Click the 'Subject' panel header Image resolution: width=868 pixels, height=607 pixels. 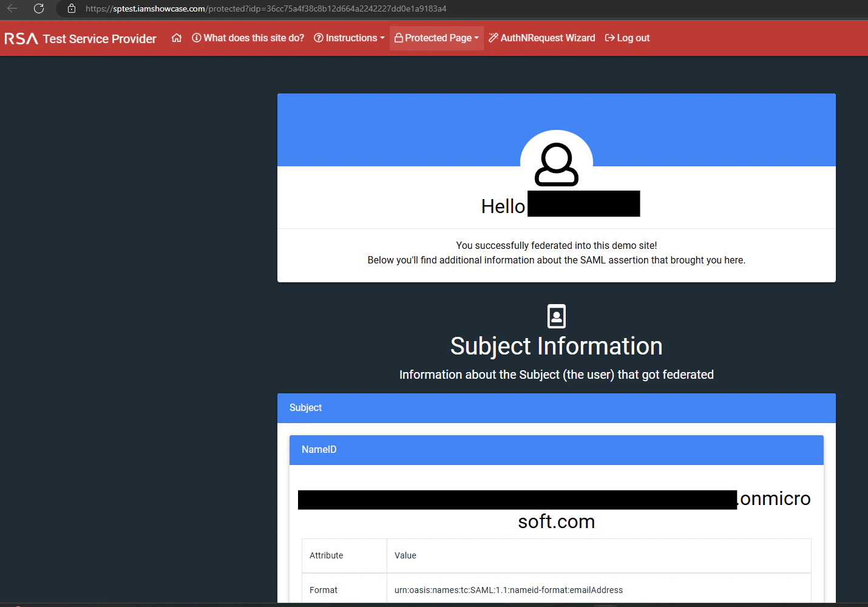(557, 408)
